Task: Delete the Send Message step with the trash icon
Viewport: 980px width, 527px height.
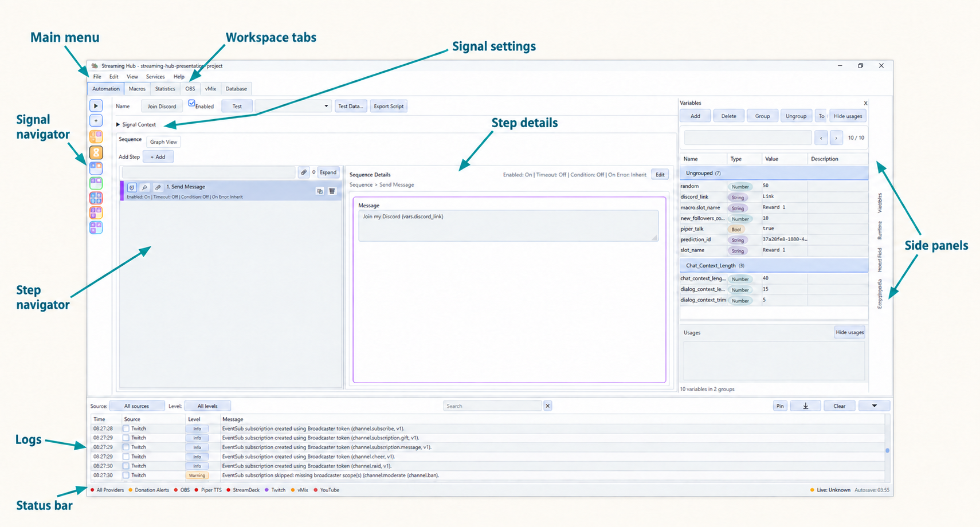Action: coord(332,191)
